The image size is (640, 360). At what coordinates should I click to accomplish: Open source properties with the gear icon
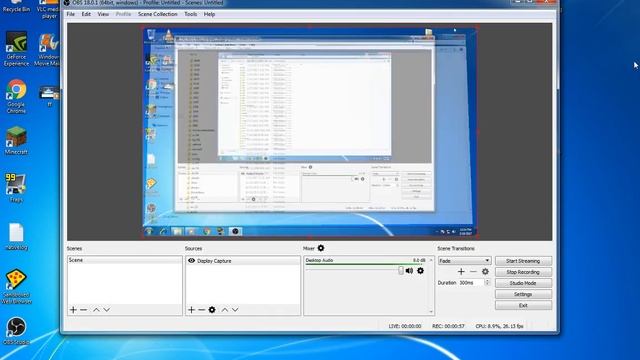212,310
